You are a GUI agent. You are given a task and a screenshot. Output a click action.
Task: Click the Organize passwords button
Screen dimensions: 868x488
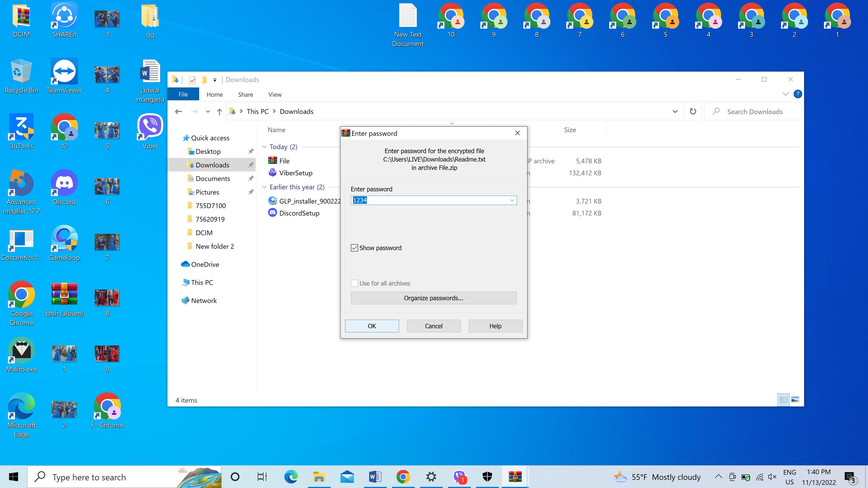point(433,298)
